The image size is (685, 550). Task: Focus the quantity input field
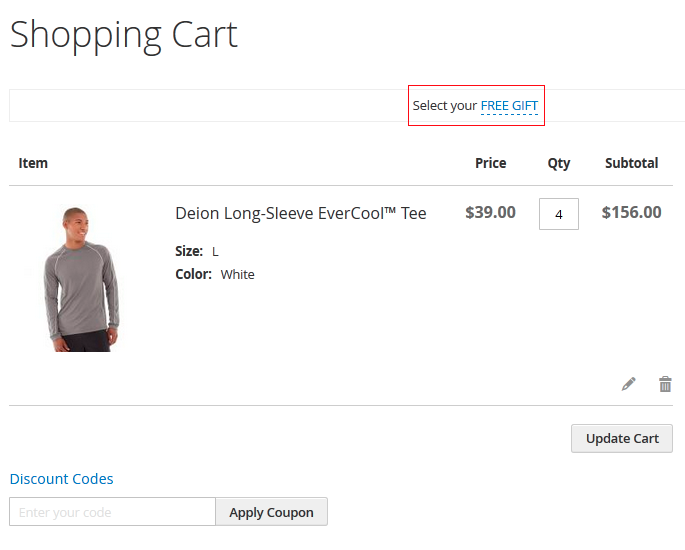click(558, 214)
